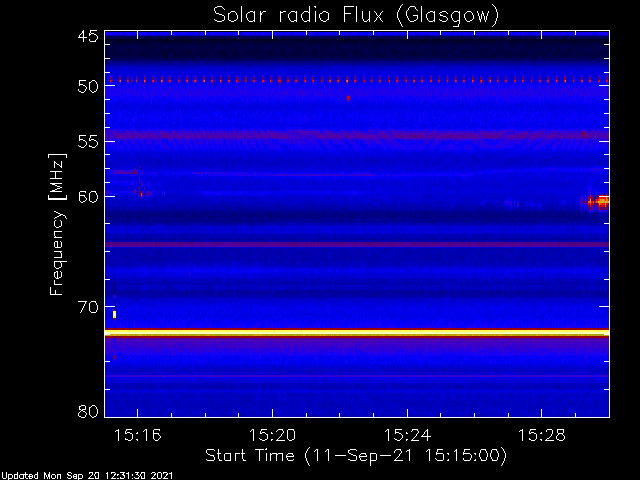Click the bright yellow horizontal band below 70 MHz

[357, 333]
